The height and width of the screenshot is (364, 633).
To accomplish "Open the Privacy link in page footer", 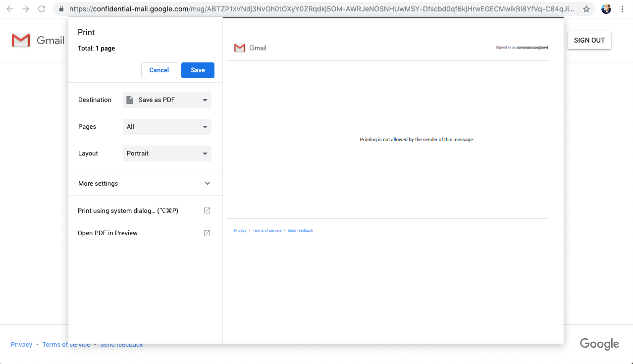I will (21, 345).
